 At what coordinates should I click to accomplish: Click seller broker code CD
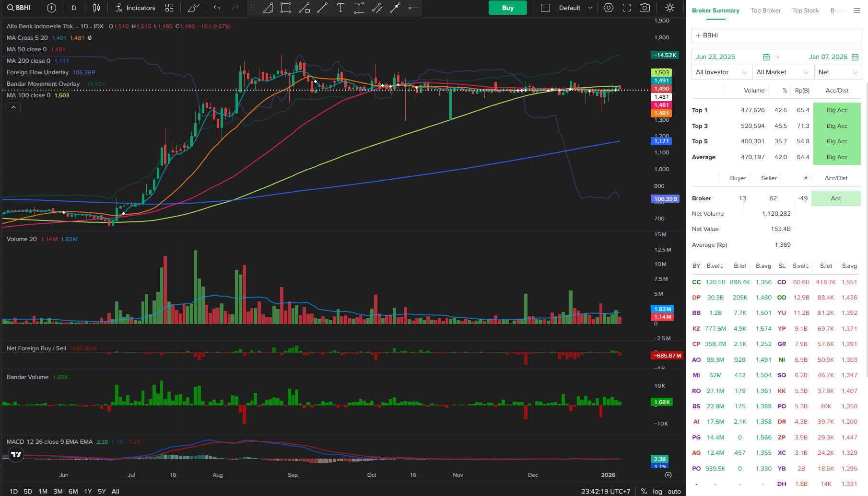(x=782, y=282)
